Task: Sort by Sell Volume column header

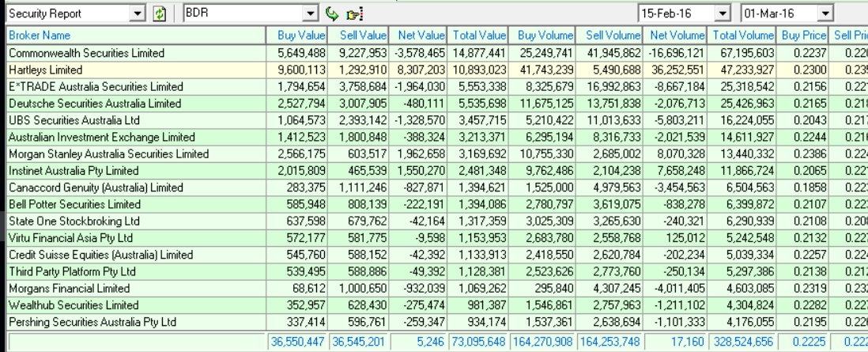Action: (609, 36)
